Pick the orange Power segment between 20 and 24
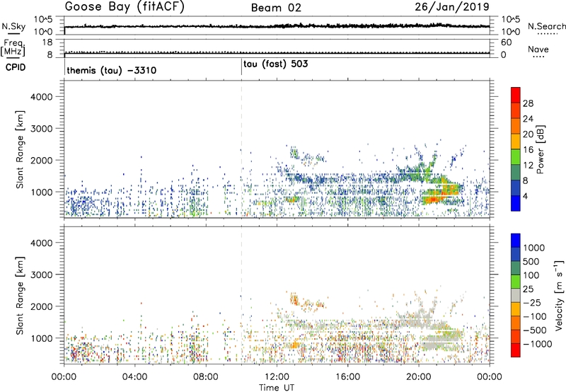 516,126
